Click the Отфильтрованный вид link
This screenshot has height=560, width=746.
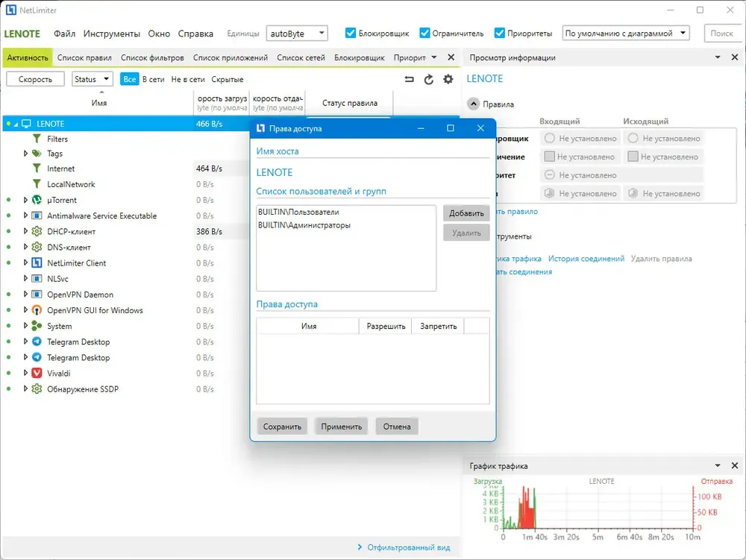coord(408,547)
